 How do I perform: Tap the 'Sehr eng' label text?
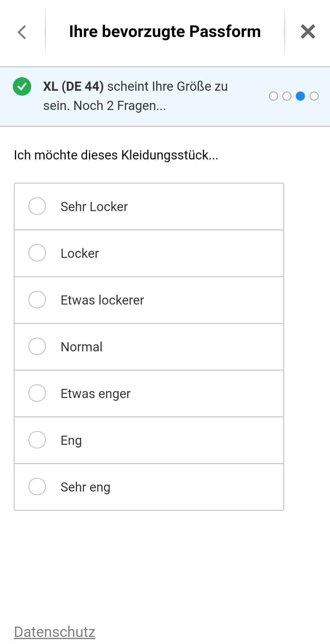(x=85, y=487)
